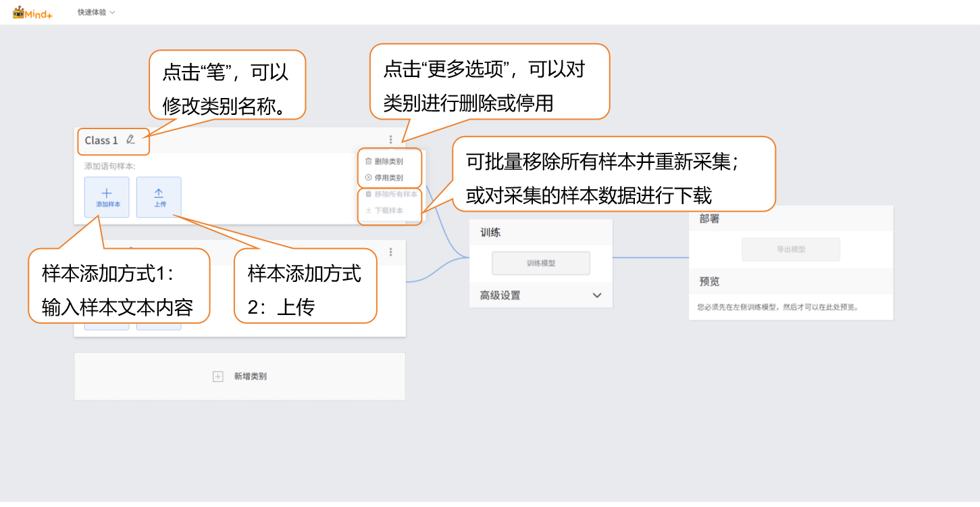The image size is (980, 507).
Task: Expand the 高级设置 section chevron
Action: pyautogui.click(x=596, y=295)
